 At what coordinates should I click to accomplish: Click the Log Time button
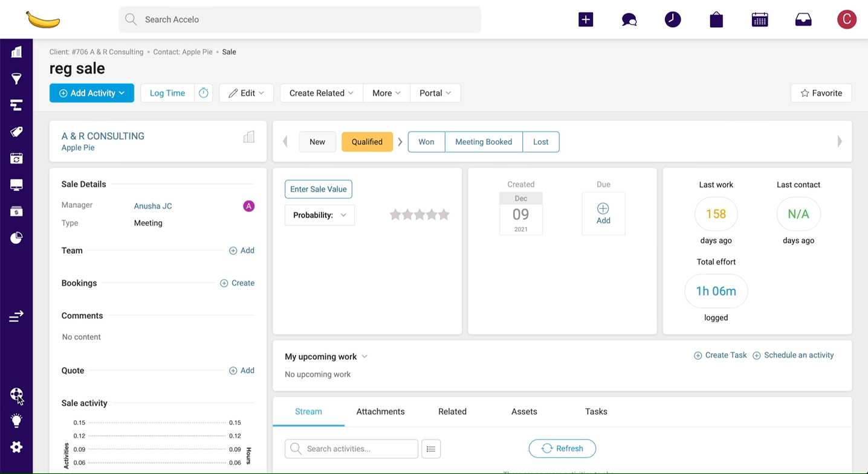click(x=167, y=93)
